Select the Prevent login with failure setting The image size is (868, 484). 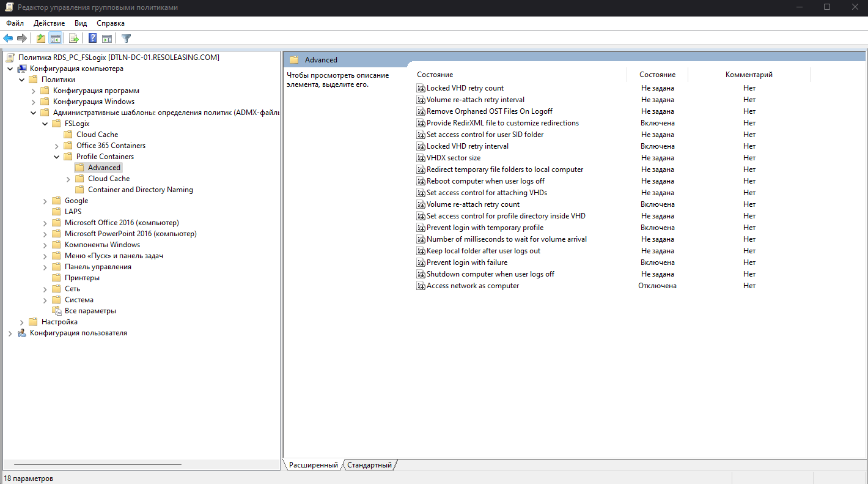click(x=468, y=262)
